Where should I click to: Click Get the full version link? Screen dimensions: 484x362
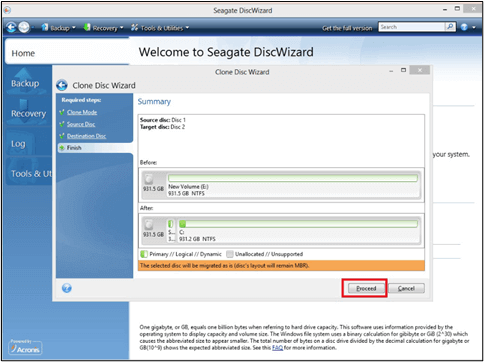pyautogui.click(x=347, y=28)
